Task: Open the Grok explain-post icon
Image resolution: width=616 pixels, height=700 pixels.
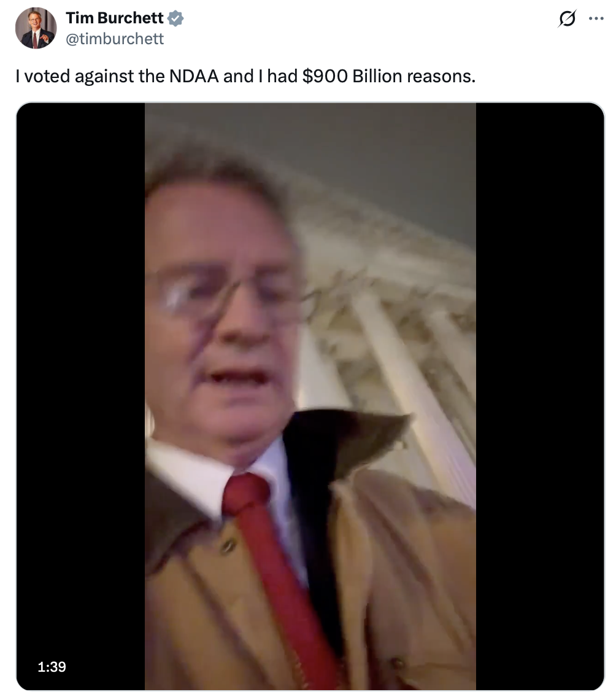Action: pyautogui.click(x=567, y=19)
